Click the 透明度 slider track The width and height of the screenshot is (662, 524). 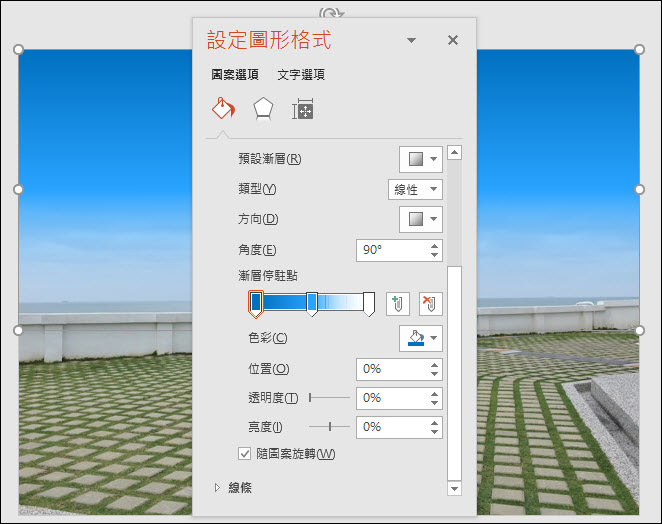click(330, 398)
